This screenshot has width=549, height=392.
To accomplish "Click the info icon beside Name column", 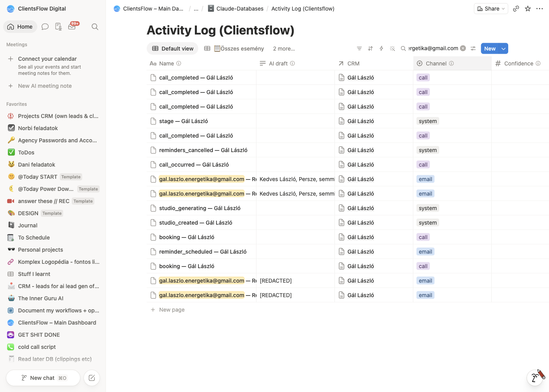I will click(179, 64).
